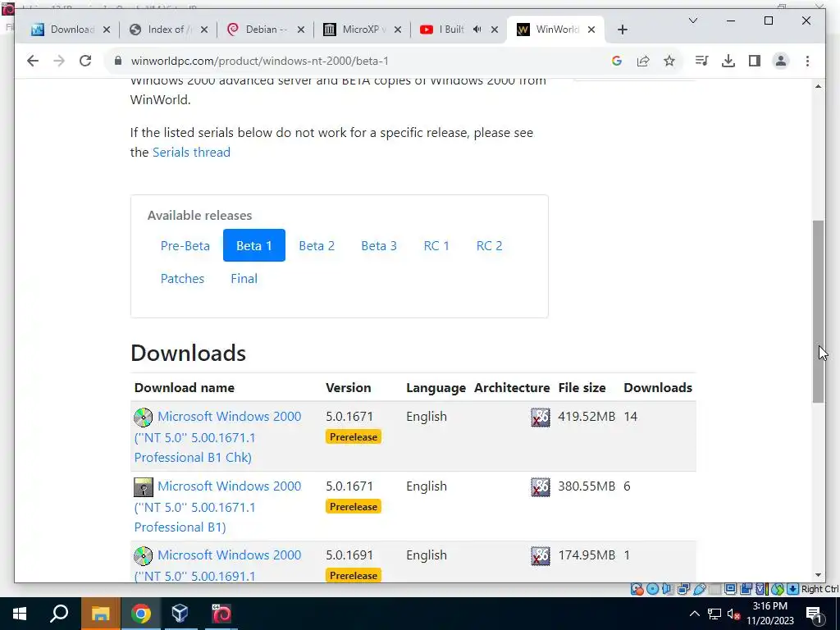Viewport: 840px width, 630px height.
Task: Reload the WinWorld page
Action: [85, 61]
